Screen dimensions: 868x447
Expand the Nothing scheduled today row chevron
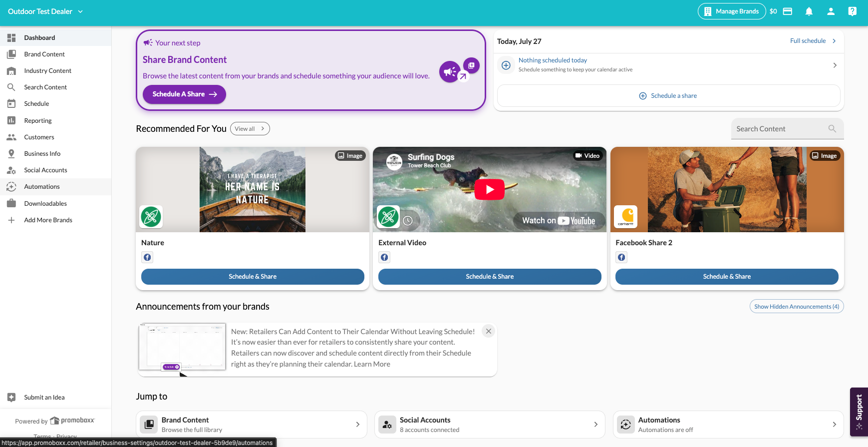(835, 65)
